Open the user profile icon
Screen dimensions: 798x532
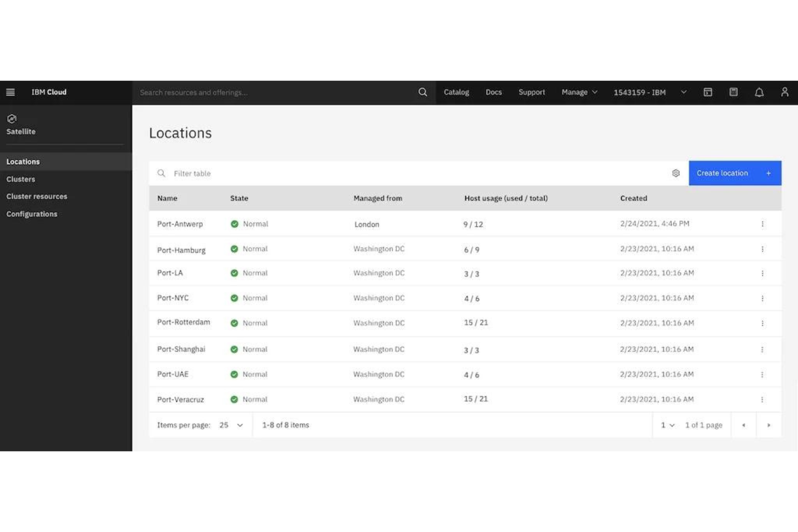point(785,92)
